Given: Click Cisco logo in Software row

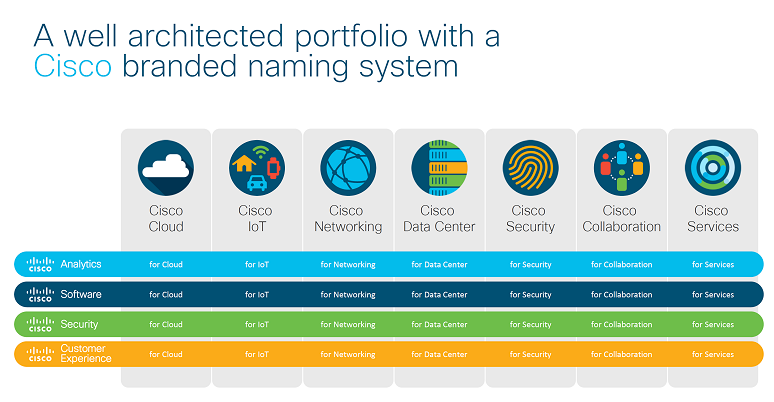Looking at the screenshot, I should pyautogui.click(x=40, y=294).
